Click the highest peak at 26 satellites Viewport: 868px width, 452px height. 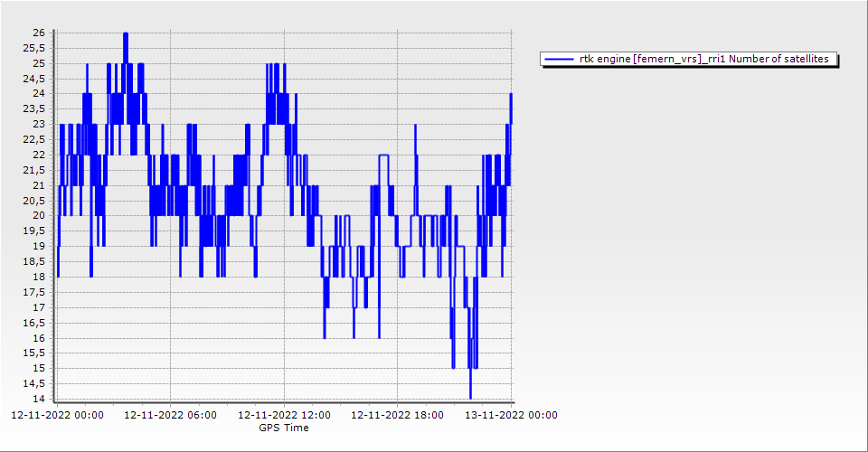[x=126, y=33]
